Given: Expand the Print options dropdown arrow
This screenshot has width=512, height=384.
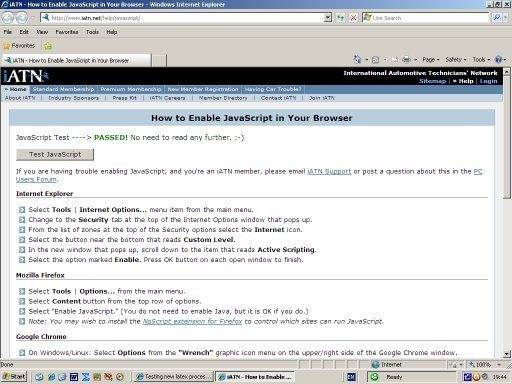Looking at the screenshot, I should click(415, 60).
